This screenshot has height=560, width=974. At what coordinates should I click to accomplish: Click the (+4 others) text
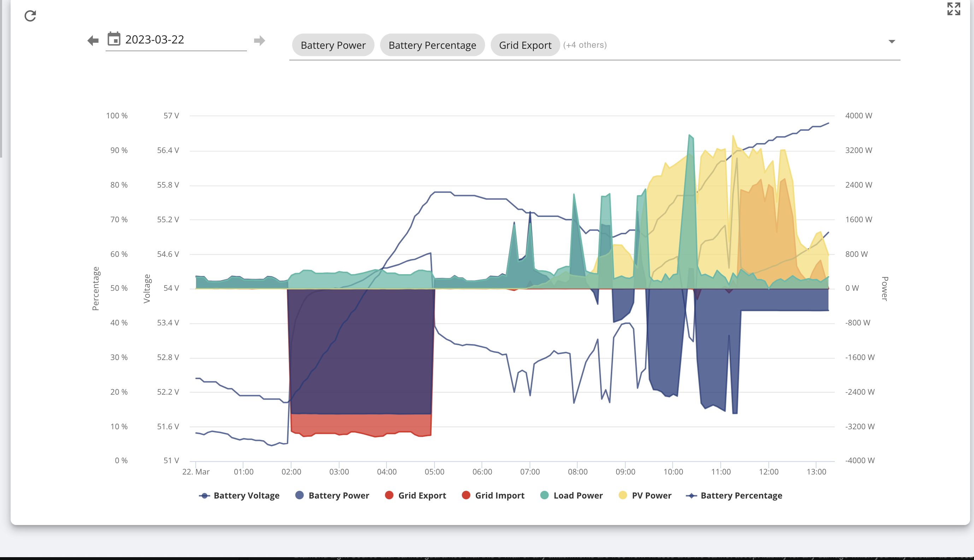(585, 45)
